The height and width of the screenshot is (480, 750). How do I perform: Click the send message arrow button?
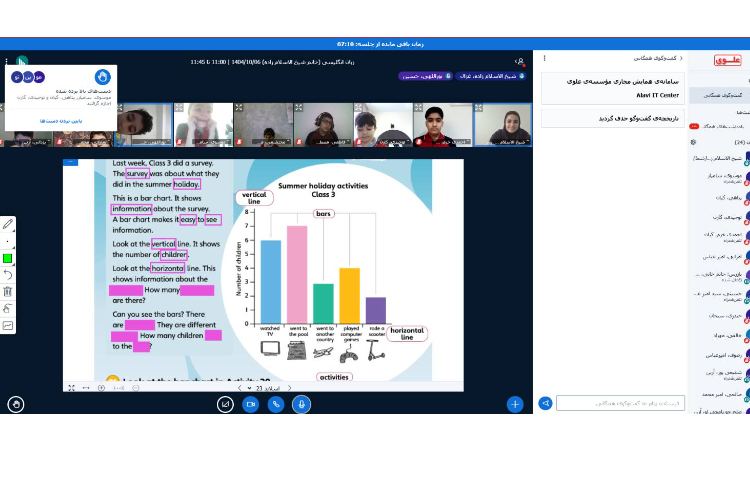tap(546, 403)
